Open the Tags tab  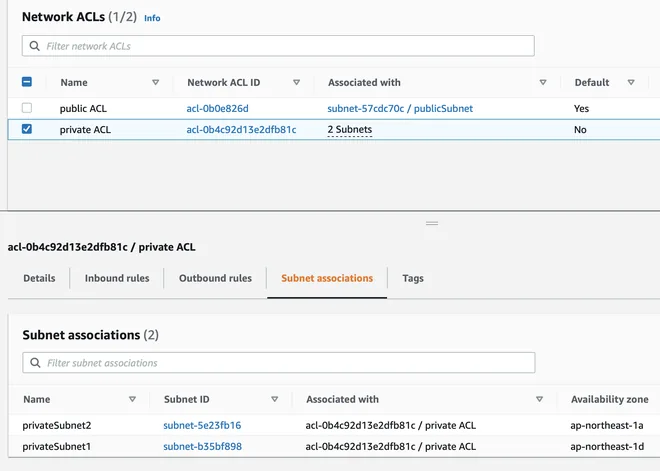tap(413, 278)
